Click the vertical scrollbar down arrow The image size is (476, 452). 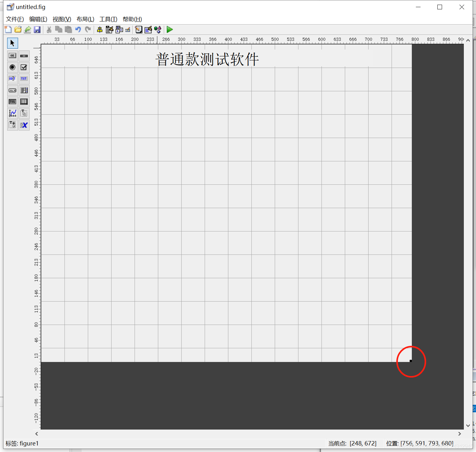[x=468, y=426]
